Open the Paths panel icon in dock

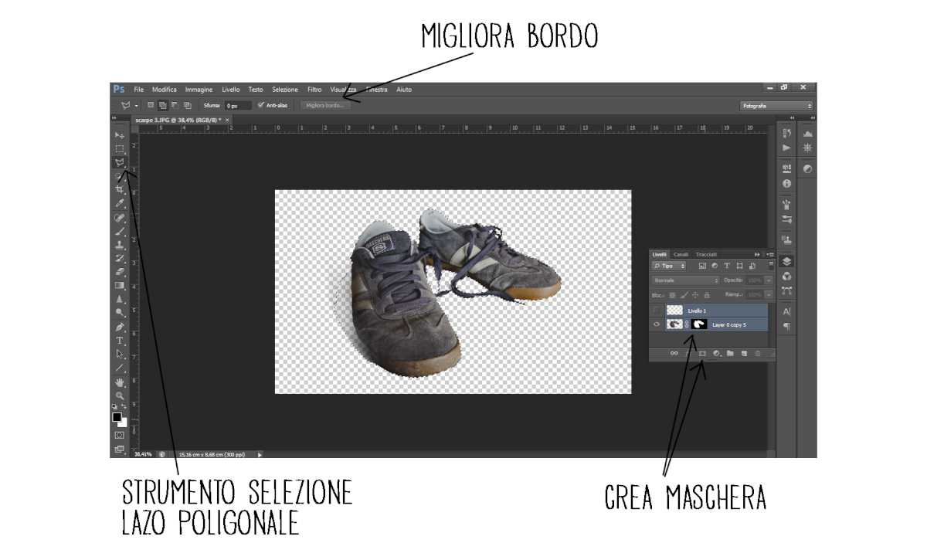pos(786,290)
